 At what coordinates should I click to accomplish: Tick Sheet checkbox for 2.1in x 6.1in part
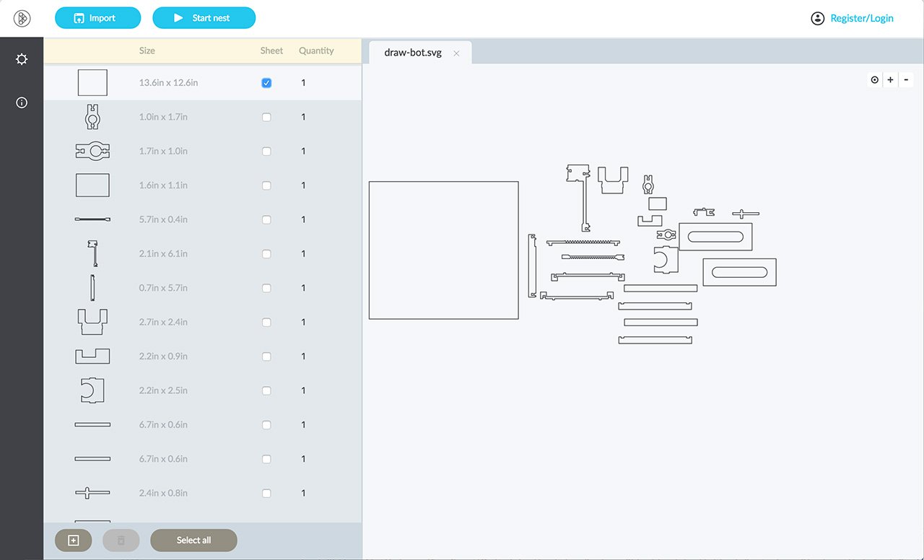click(x=266, y=254)
